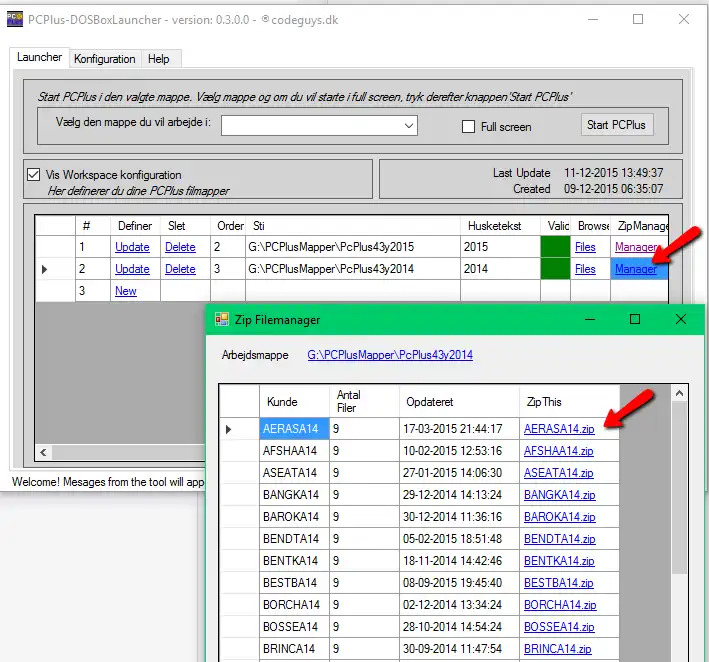The image size is (709, 662).
Task: Click Opdateret column header
Action: pos(459,402)
